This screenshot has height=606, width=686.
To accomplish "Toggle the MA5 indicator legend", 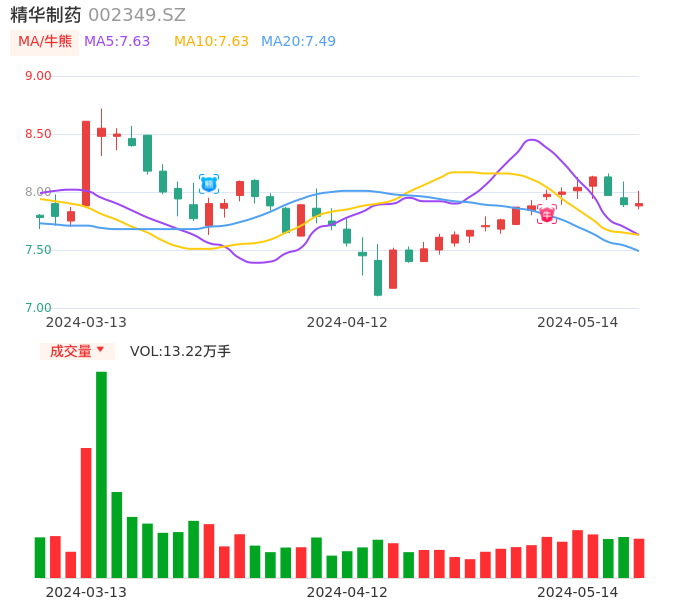I will (117, 41).
